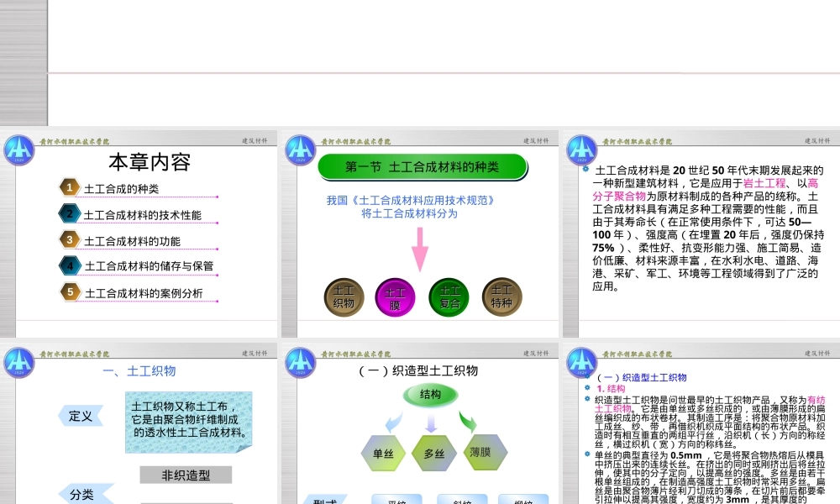Click the blue 我国《土工合成材料应用技术规范》 text
Screen dimensions: 840x504
click(x=411, y=200)
